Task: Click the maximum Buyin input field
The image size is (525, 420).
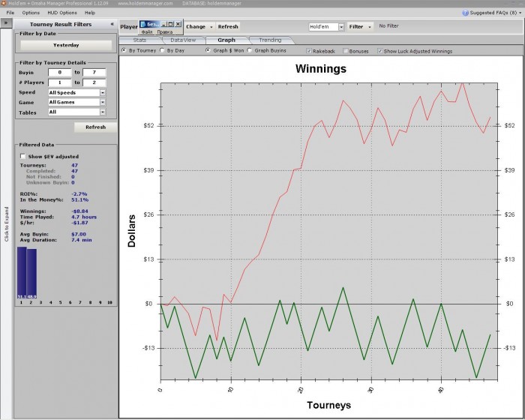Action: click(x=94, y=72)
